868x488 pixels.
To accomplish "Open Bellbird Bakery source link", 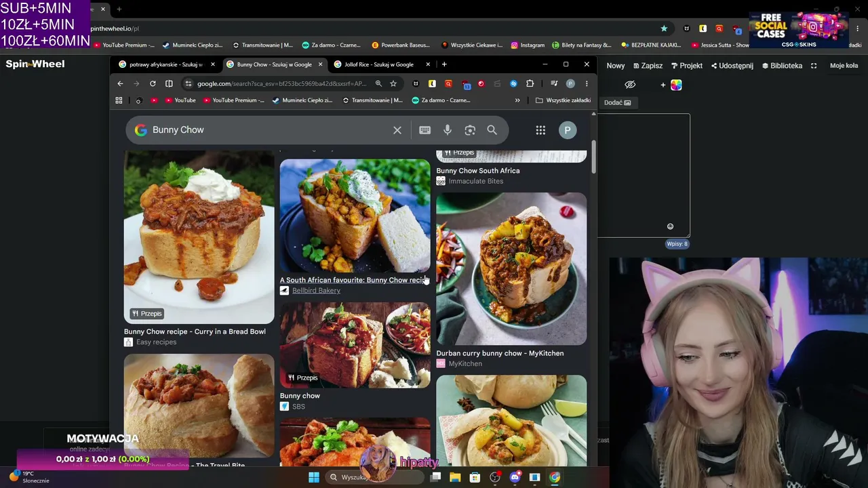I will point(316,291).
